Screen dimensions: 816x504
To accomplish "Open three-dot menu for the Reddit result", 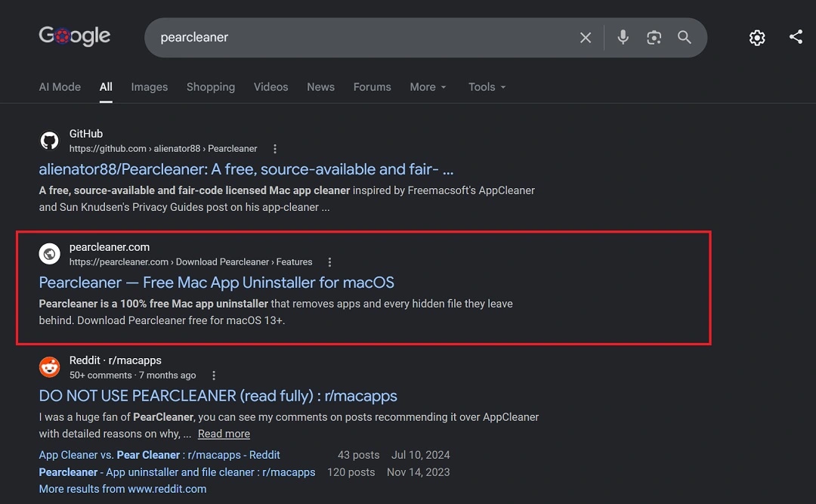I will [x=213, y=376].
